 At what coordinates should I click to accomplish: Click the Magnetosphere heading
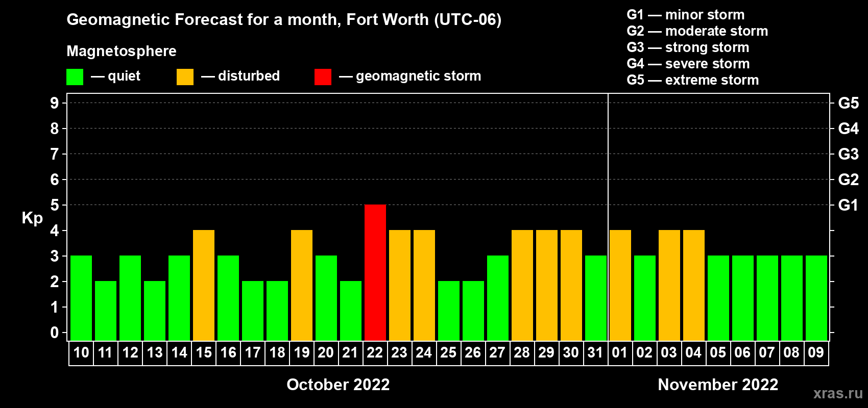[x=122, y=51]
